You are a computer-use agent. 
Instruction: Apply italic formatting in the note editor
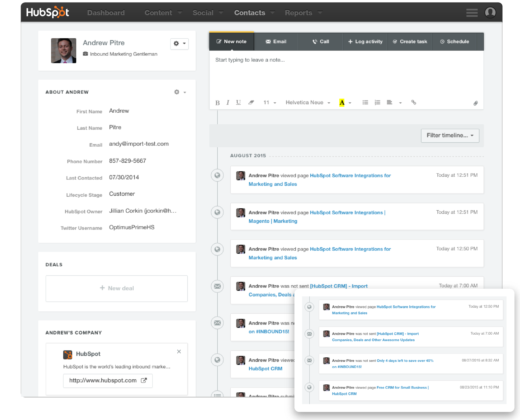(x=228, y=102)
